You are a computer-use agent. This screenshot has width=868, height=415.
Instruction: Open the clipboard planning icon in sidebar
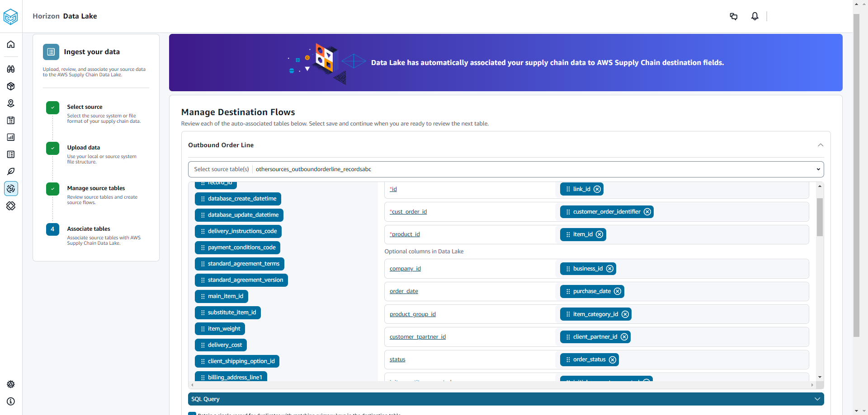click(x=11, y=121)
